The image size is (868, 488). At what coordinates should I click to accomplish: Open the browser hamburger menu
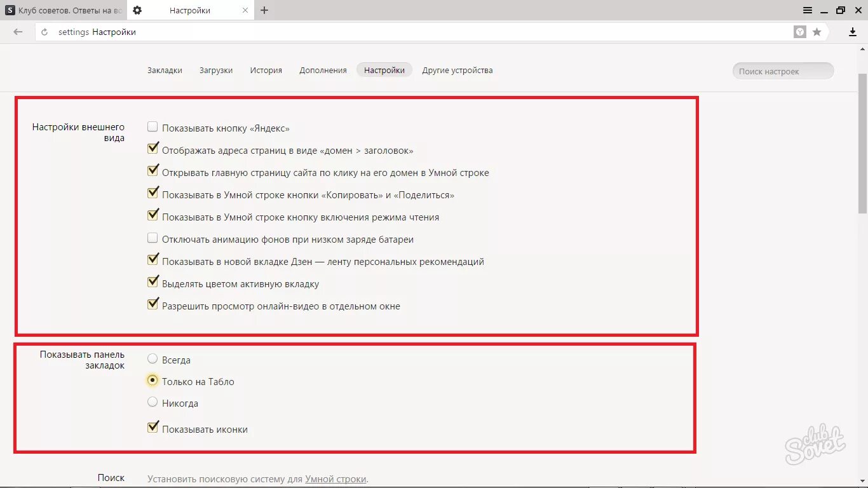pyautogui.click(x=807, y=10)
